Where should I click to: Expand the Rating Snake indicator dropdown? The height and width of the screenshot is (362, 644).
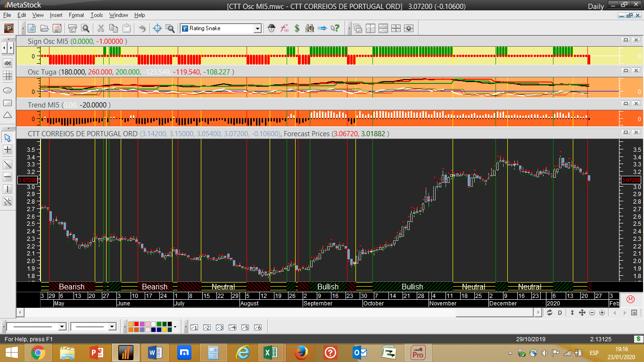(x=257, y=28)
